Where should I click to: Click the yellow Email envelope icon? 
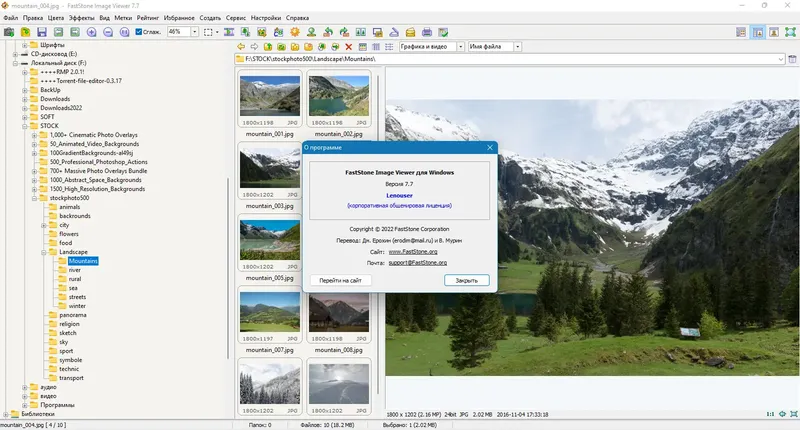(x=410, y=32)
